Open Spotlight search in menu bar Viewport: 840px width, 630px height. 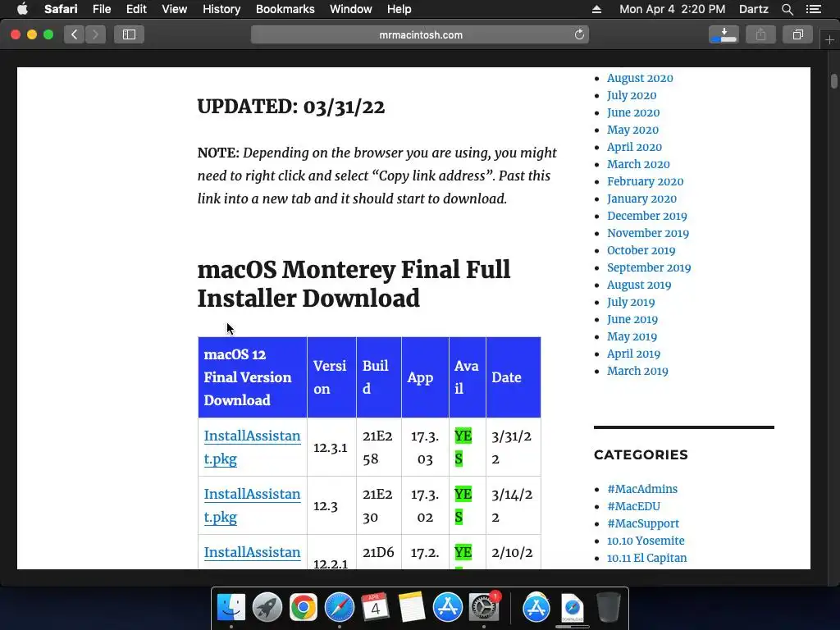point(787,9)
